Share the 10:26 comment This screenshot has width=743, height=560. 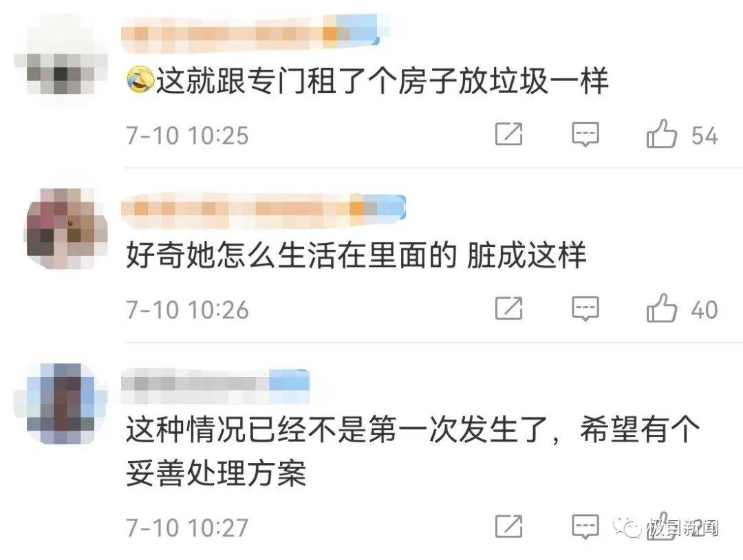click(x=509, y=308)
